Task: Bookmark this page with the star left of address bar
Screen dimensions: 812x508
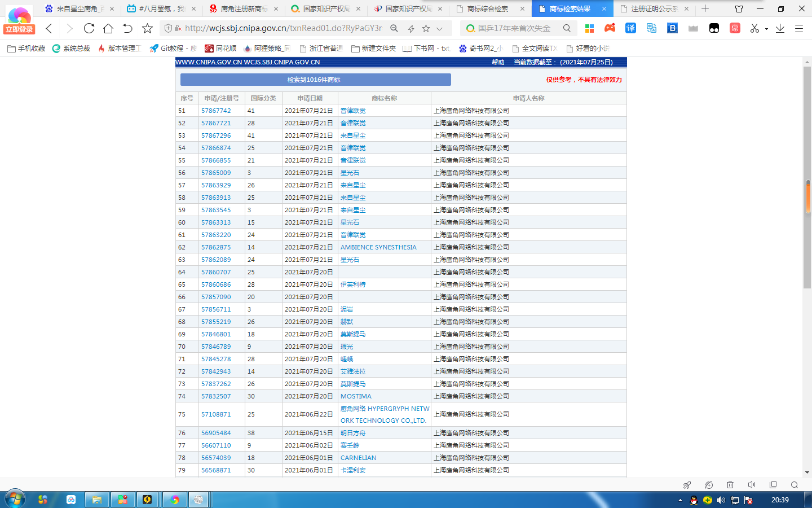Action: pos(147,28)
